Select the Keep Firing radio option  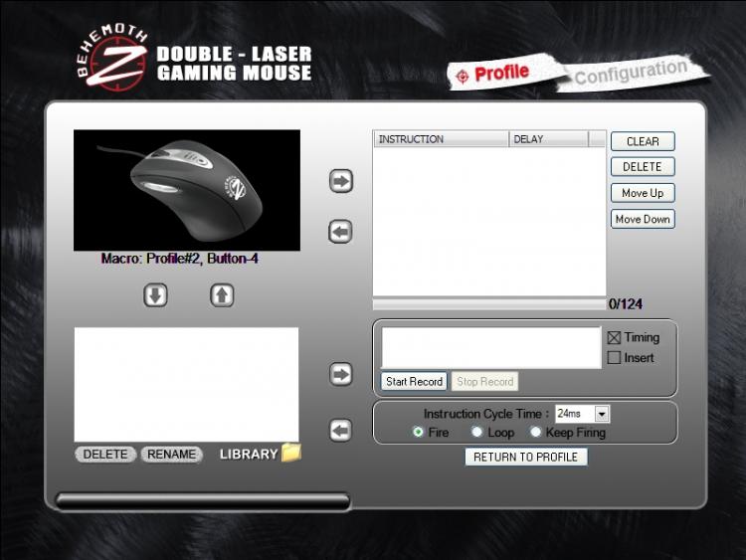click(535, 432)
